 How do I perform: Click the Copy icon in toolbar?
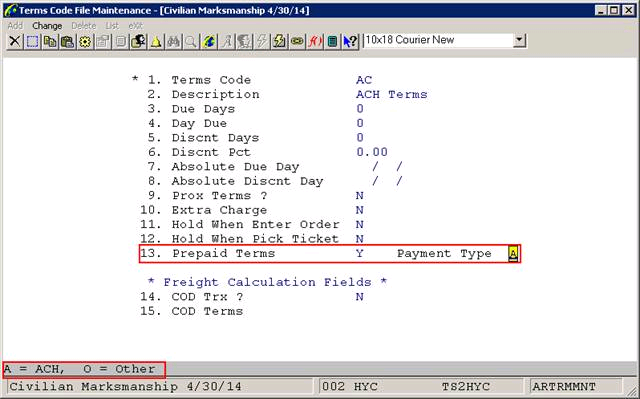point(50,41)
